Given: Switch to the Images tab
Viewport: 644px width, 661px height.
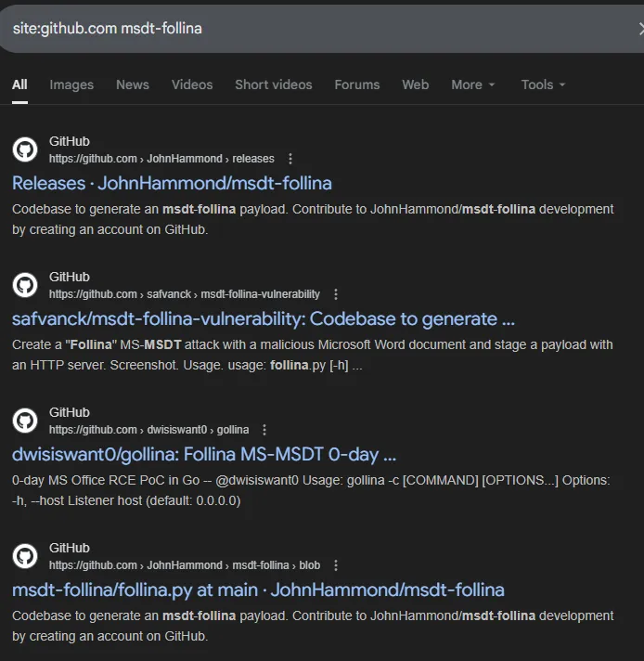Looking at the screenshot, I should [71, 84].
